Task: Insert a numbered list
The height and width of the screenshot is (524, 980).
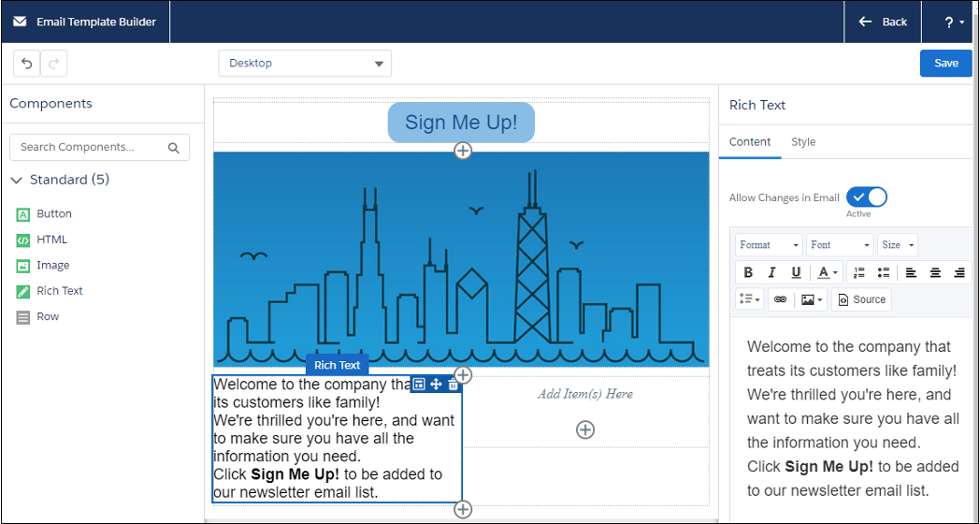Action: point(859,272)
